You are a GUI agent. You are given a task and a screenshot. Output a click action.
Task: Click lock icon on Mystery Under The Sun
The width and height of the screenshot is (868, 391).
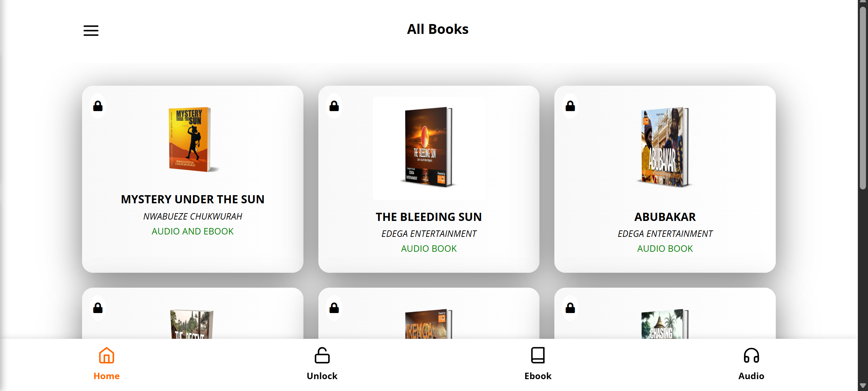click(x=98, y=106)
